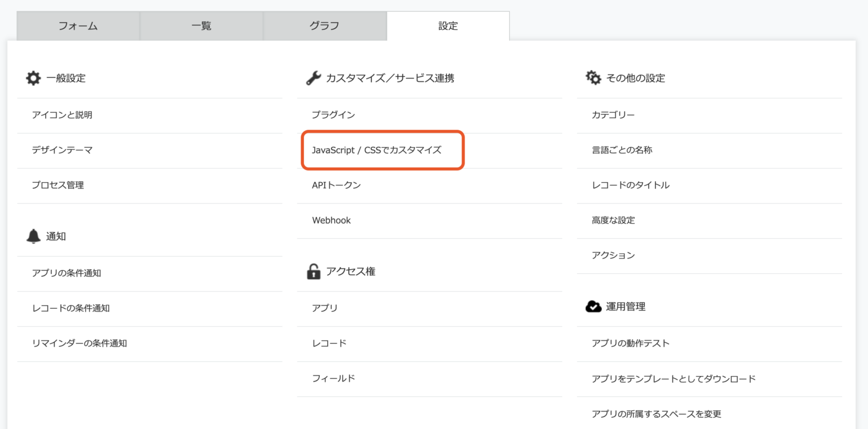Select the 設定 tab
868x429 pixels.
[448, 26]
